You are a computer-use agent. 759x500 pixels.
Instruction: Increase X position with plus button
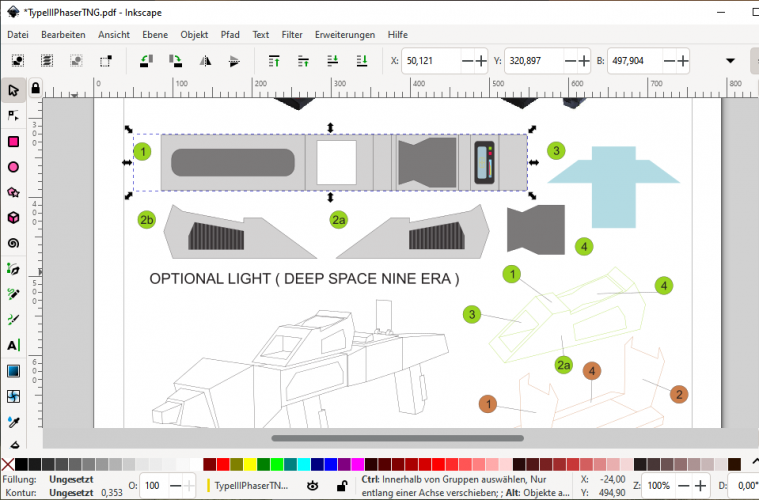[x=481, y=61]
